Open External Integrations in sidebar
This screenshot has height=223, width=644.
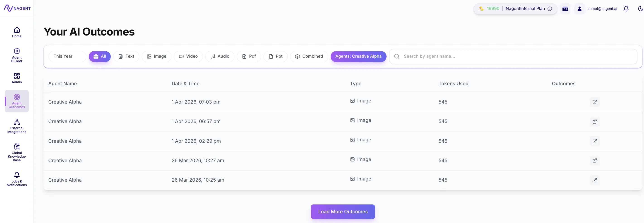(17, 126)
